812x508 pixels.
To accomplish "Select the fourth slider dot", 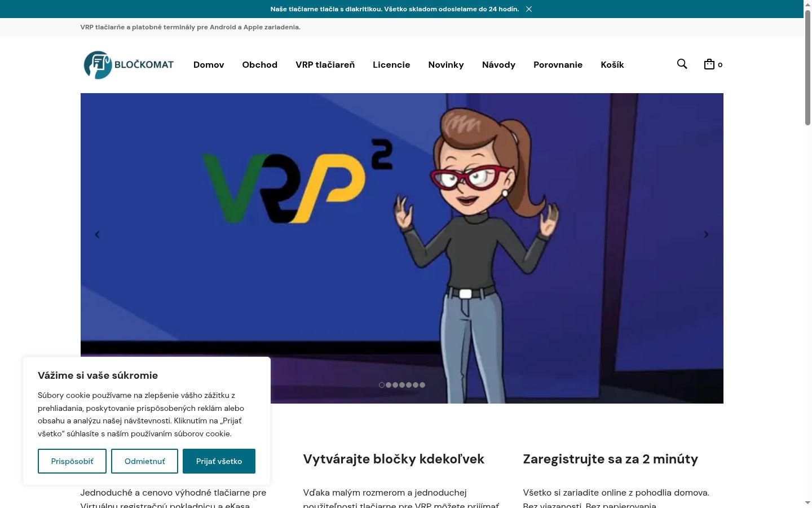I will (x=402, y=385).
